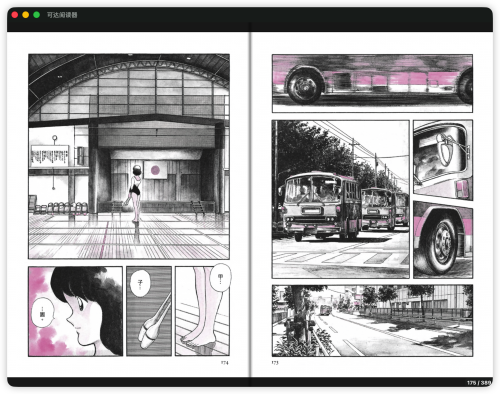This screenshot has height=394, width=500.
Task: Select the hanging shoes panel
Action: coord(149,311)
